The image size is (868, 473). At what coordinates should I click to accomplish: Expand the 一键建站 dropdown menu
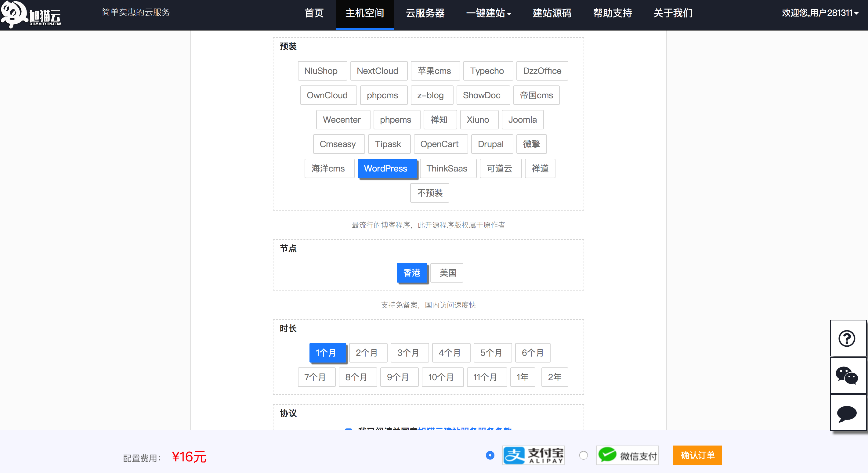(488, 13)
